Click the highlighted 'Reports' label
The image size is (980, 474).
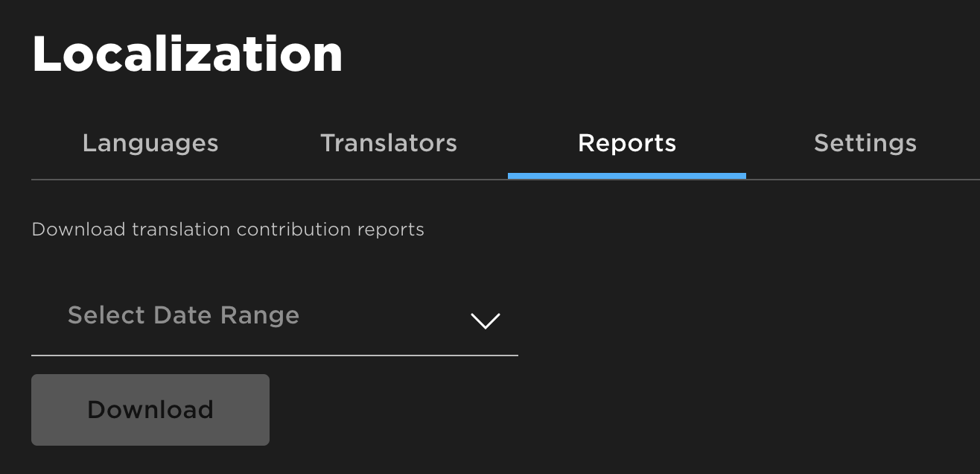pyautogui.click(x=627, y=143)
